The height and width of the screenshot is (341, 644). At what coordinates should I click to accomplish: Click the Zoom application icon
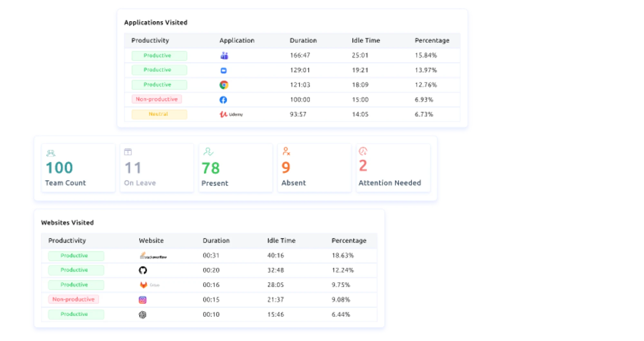click(223, 71)
